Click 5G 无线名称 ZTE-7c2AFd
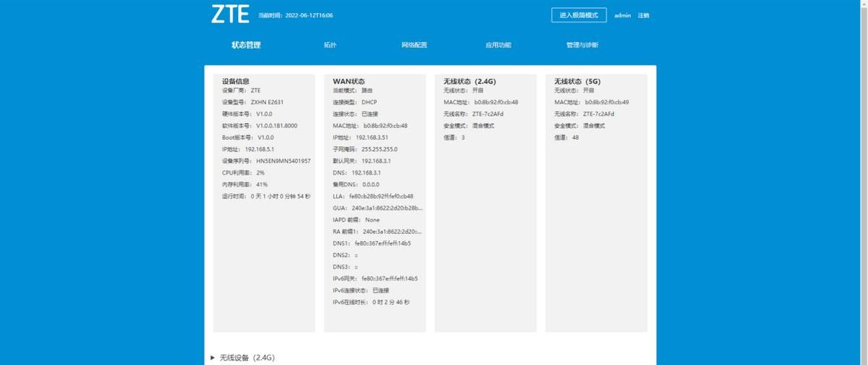The width and height of the screenshot is (868, 365). click(x=599, y=114)
